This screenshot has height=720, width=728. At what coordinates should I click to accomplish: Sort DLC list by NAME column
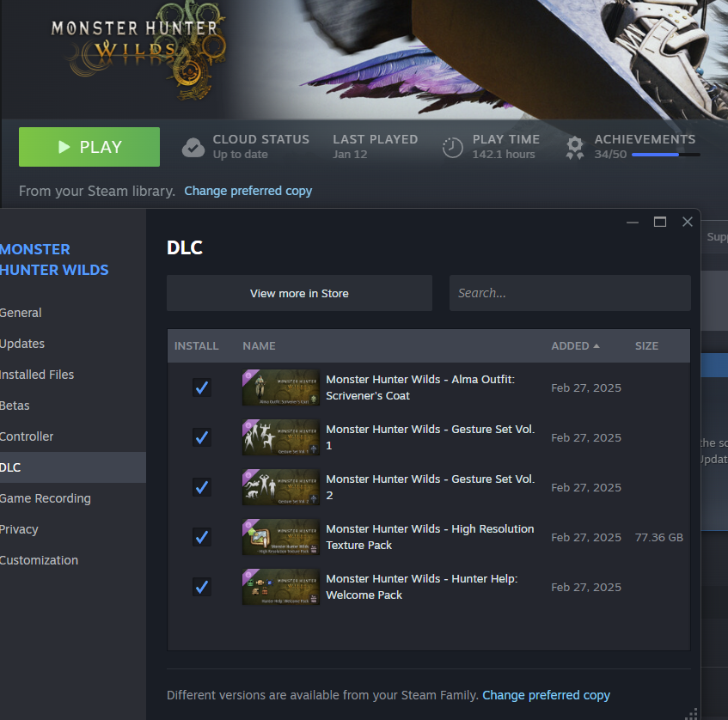(x=259, y=346)
